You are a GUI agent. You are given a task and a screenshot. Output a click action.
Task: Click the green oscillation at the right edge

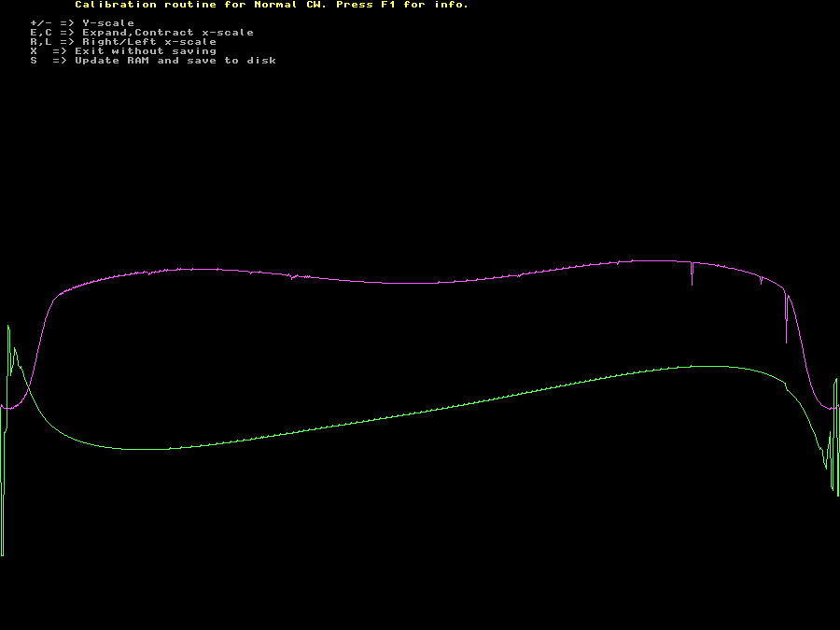(832, 437)
